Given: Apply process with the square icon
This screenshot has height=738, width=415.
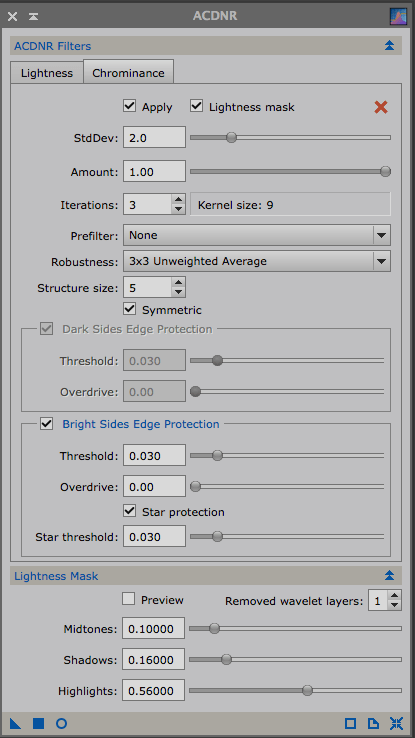Looking at the screenshot, I should point(38,723).
